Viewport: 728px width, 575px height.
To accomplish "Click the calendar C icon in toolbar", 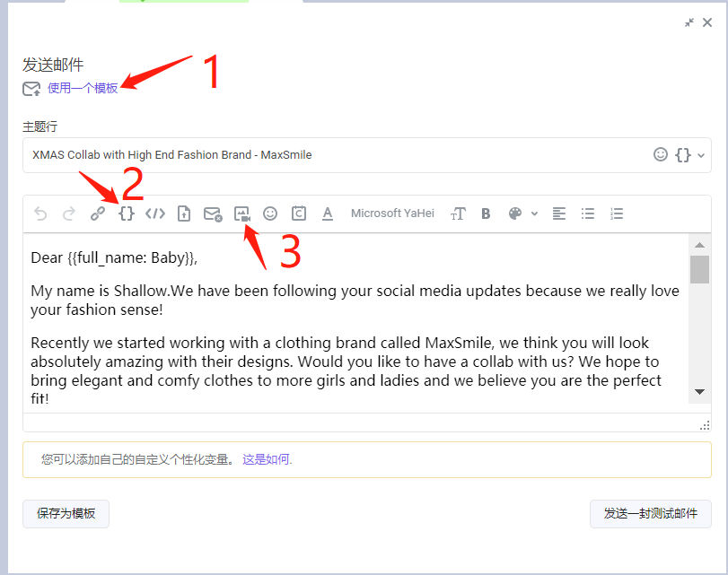I will click(299, 213).
